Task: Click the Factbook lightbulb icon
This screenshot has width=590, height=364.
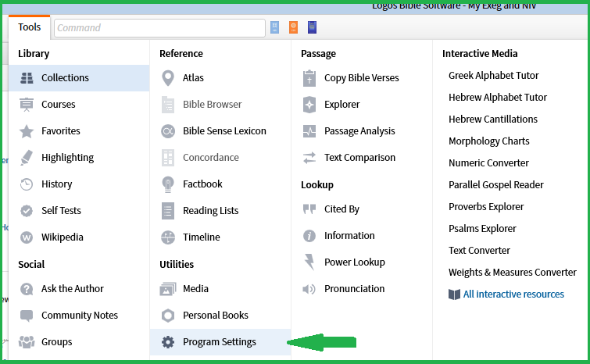Action: [168, 184]
